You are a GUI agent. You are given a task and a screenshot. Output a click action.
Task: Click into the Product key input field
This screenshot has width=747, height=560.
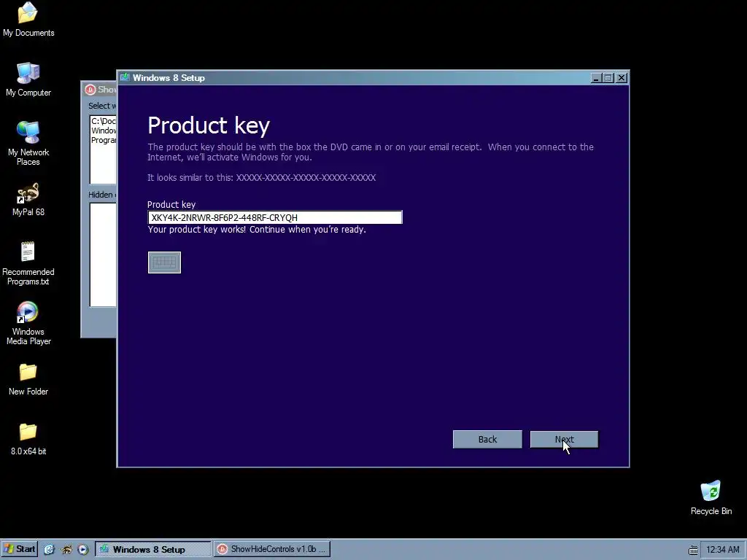click(275, 217)
